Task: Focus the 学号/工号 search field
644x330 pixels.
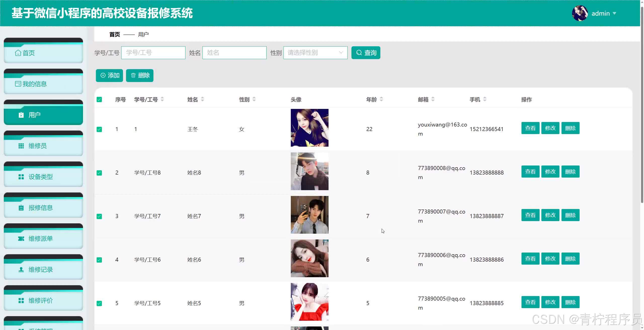Action: pos(153,53)
